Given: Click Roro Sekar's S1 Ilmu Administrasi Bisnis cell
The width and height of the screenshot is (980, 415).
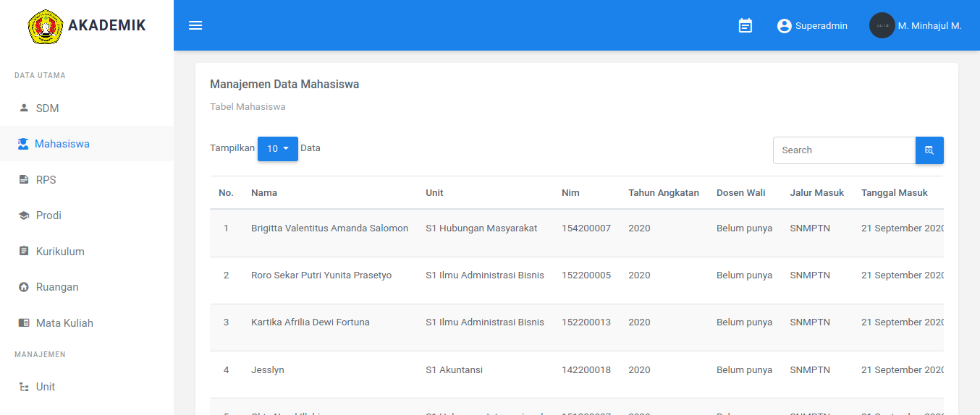Looking at the screenshot, I should click(x=485, y=275).
